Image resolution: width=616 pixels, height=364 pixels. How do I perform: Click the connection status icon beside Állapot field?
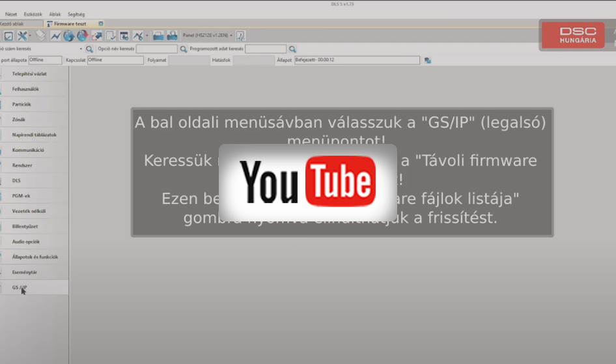(428, 61)
